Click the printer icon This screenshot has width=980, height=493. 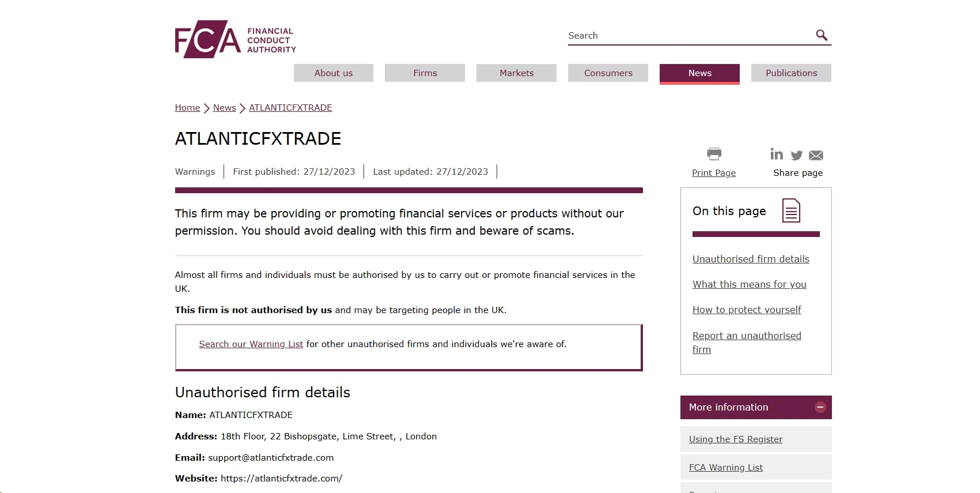click(x=714, y=154)
